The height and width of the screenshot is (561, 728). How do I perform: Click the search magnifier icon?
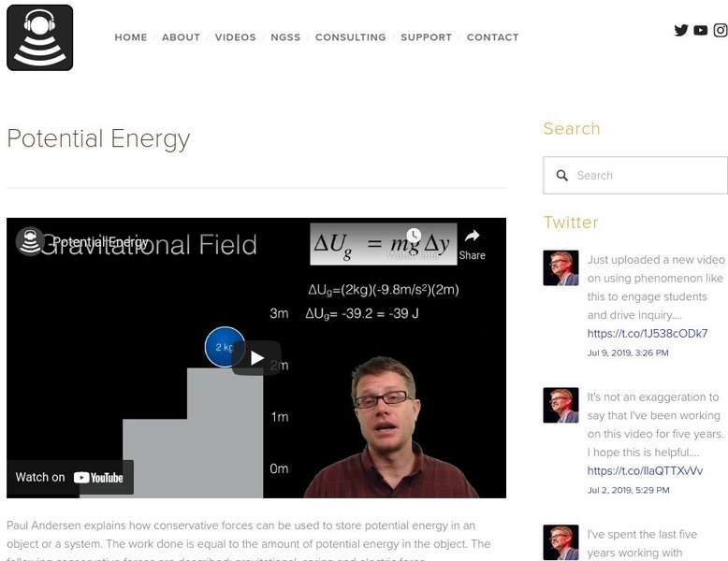coord(562,176)
